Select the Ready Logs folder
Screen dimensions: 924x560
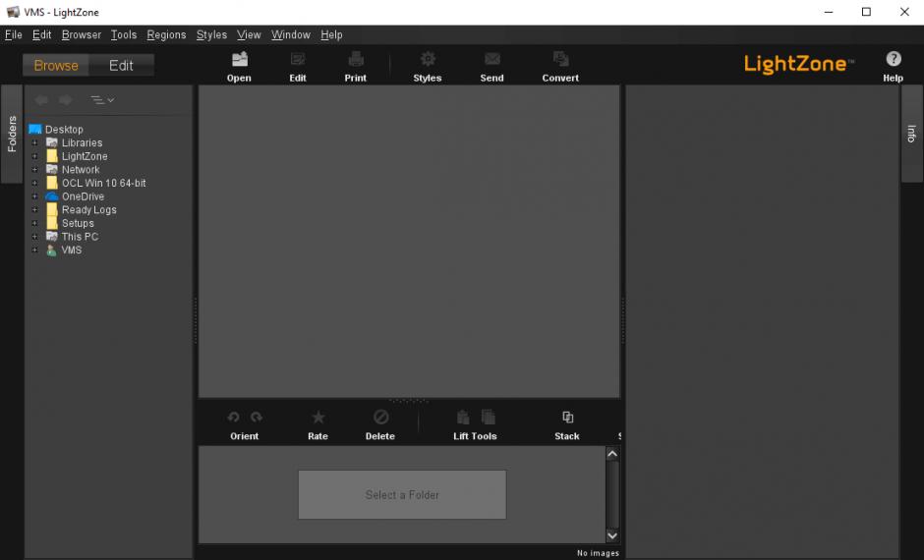89,209
